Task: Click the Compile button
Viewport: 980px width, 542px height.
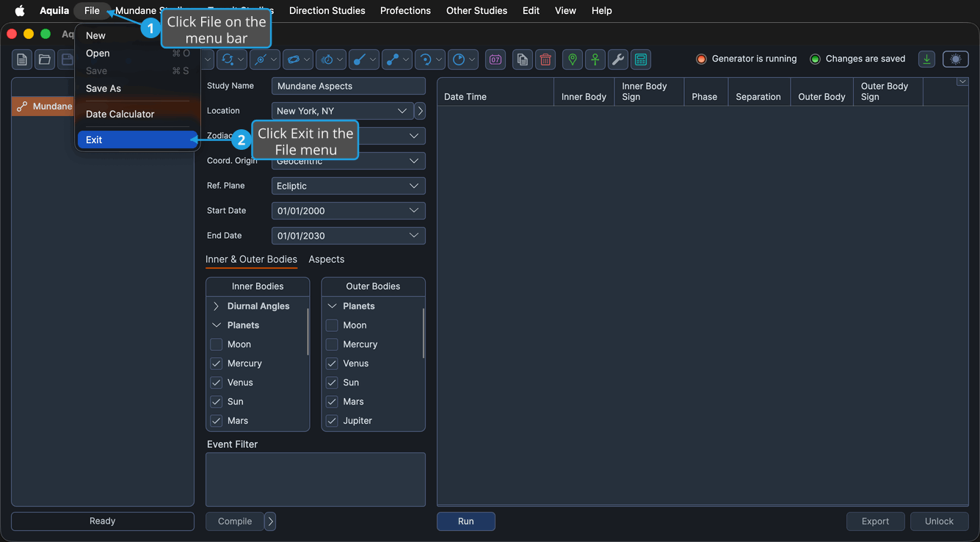Action: click(x=235, y=521)
